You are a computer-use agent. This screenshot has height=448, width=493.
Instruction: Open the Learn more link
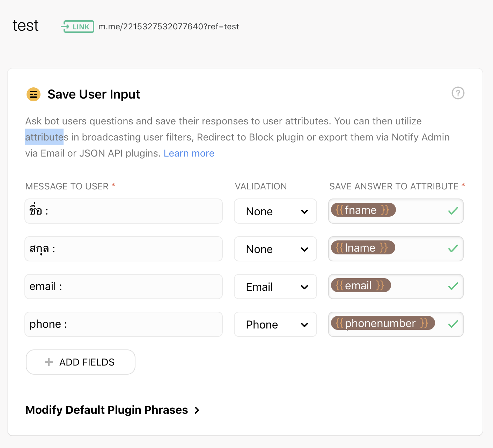(189, 153)
